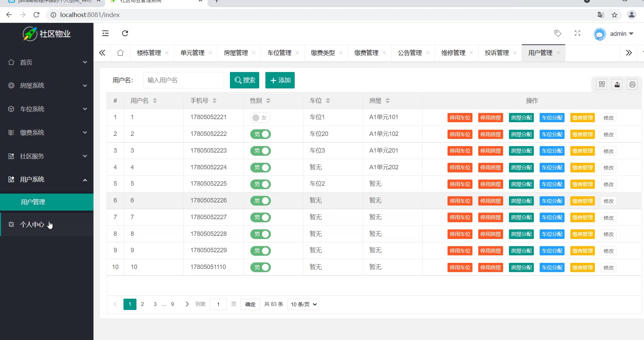
Task: Click the 输入用户名 search field
Action: (183, 80)
